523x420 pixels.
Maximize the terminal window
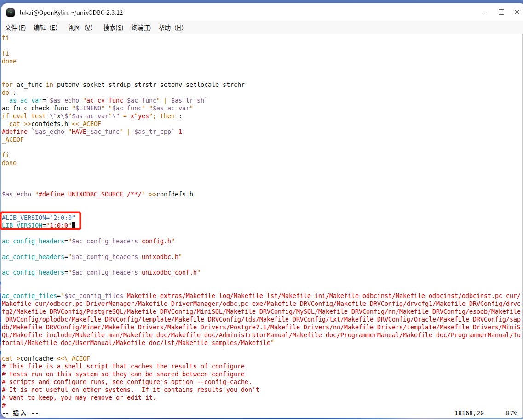(x=501, y=12)
